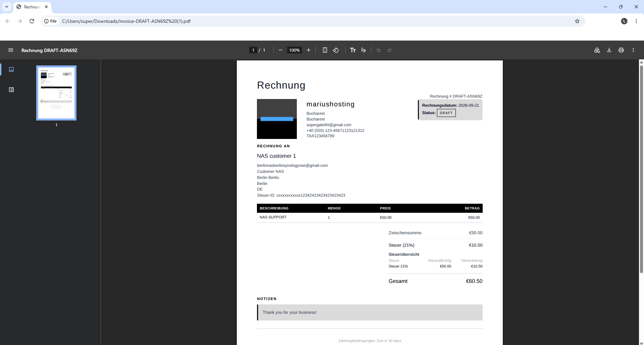
Task: Select the draw annotation tool
Action: coord(364,50)
